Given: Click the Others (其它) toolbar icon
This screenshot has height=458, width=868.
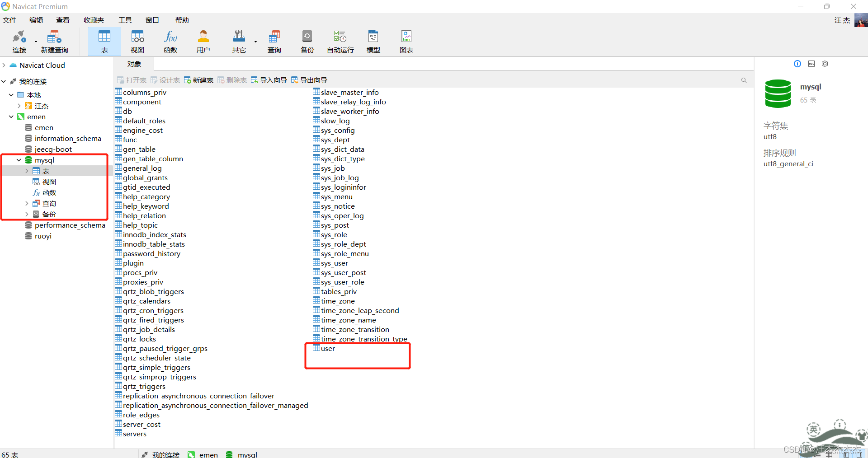Looking at the screenshot, I should [x=239, y=37].
